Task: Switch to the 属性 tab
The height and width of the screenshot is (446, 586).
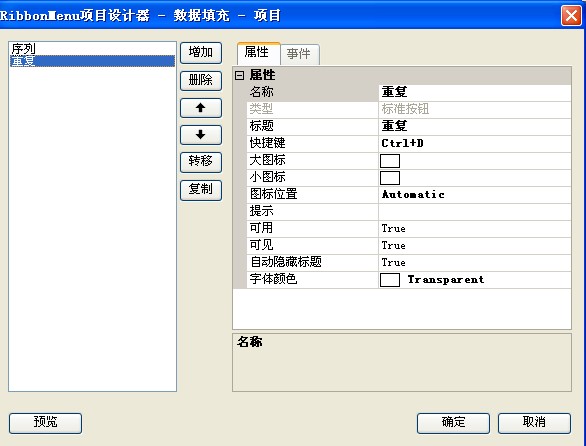Action: [x=258, y=53]
